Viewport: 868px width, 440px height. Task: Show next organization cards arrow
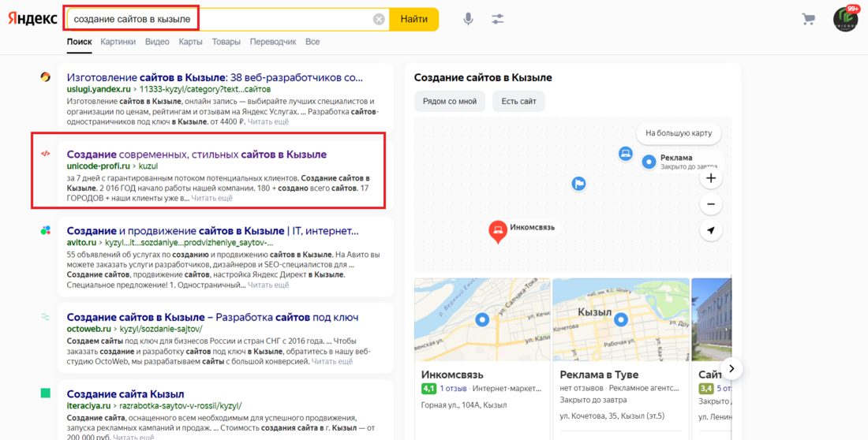pos(731,368)
